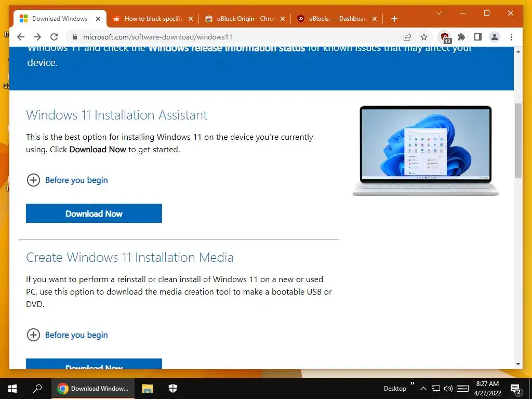This screenshot has height=399, width=532.
Task: Click the Chrome taskbar button
Action: point(93,389)
